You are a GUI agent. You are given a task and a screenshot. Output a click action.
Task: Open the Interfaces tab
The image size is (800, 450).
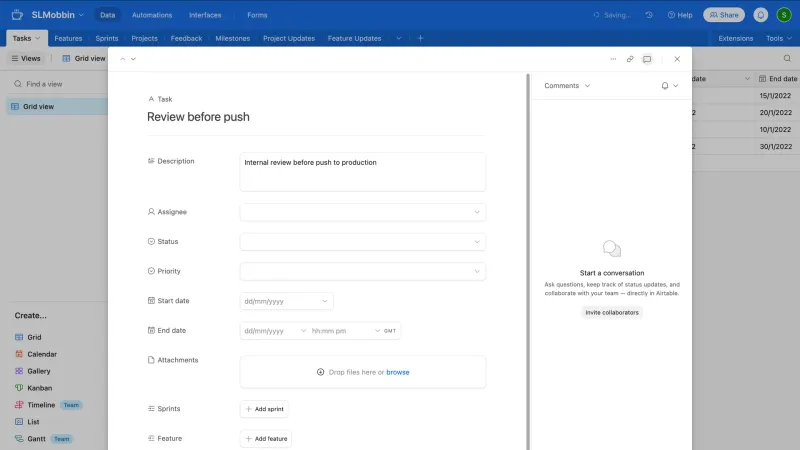(205, 15)
